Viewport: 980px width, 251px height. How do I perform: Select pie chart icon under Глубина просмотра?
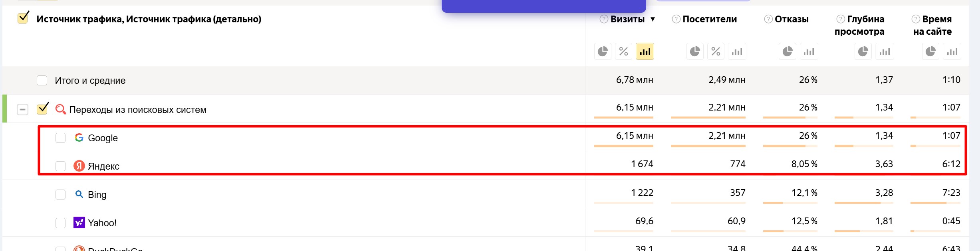pyautogui.click(x=863, y=51)
